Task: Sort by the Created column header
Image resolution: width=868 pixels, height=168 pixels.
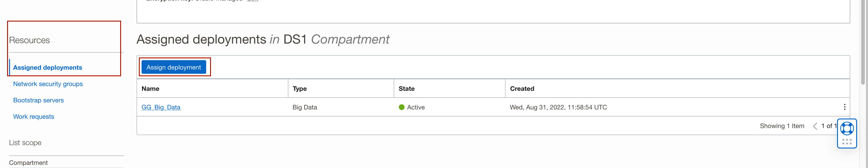Action: [522, 89]
